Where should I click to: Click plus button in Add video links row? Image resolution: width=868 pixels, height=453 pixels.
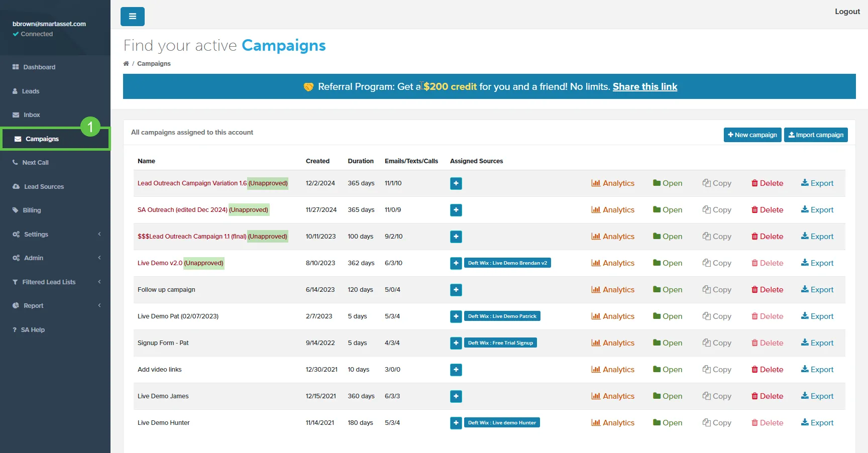456,370
